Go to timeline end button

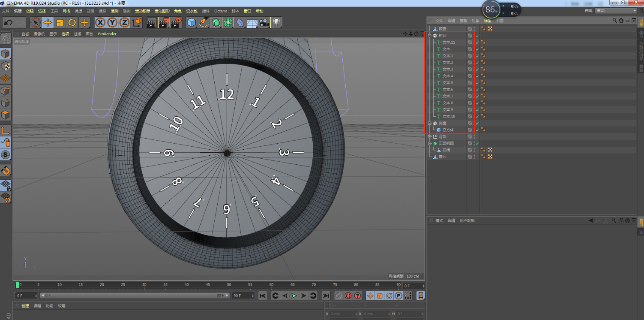pyautogui.click(x=326, y=296)
